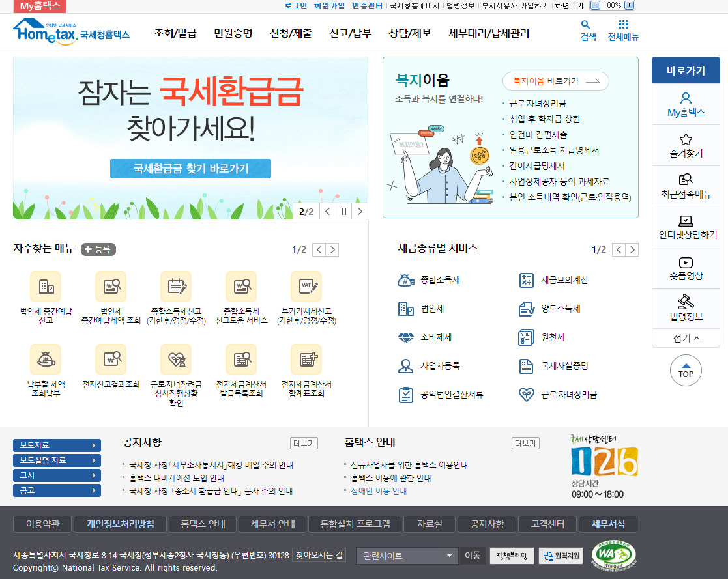Collapse the sidebar with 접기
Screen dimensions: 728x579
686,338
